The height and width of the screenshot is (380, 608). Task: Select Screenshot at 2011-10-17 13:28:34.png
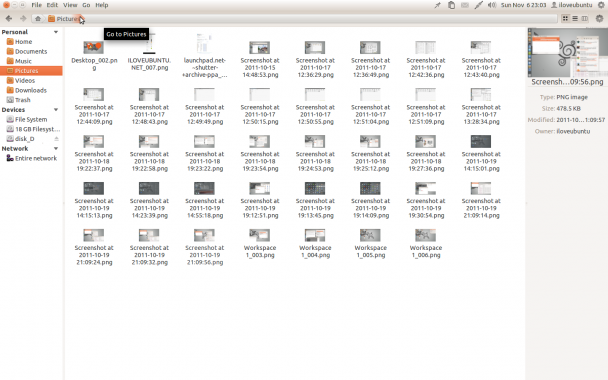481,106
